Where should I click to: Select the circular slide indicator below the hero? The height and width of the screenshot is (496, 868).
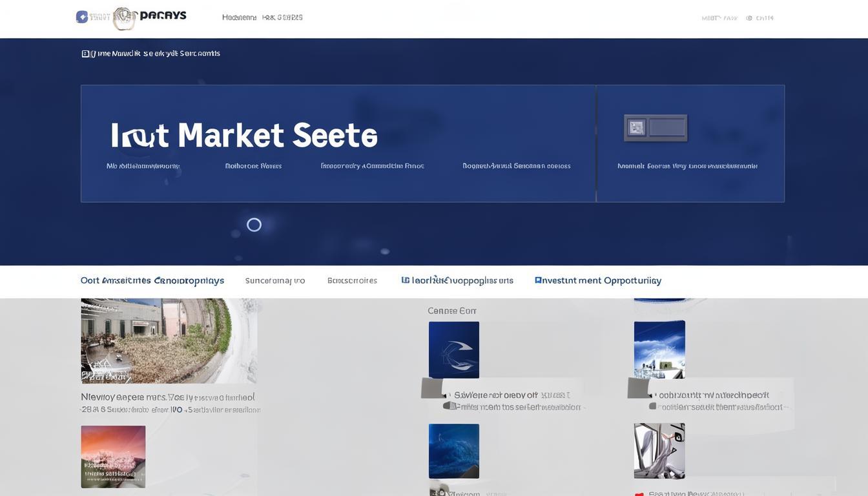coord(254,225)
